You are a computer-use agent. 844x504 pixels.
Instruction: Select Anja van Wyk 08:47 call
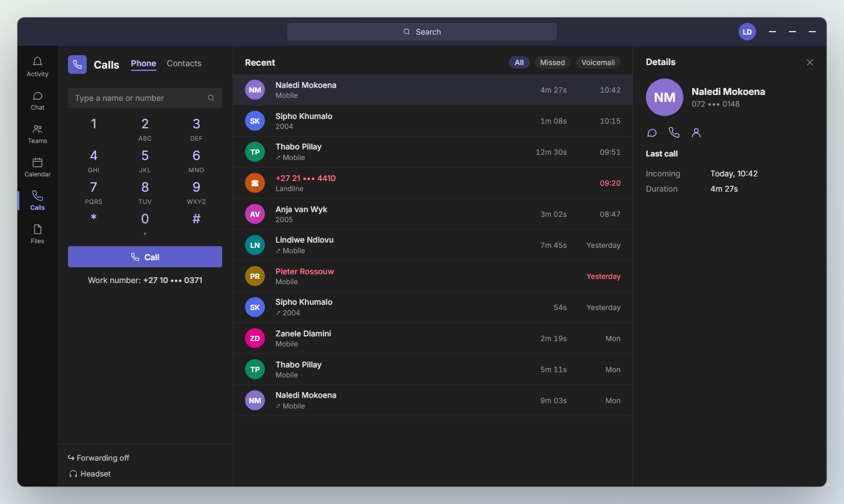tap(433, 214)
